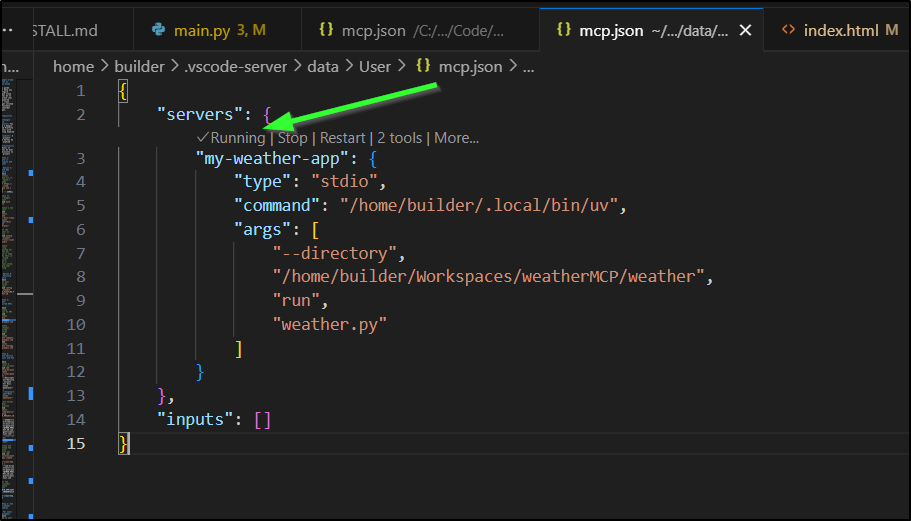The height and width of the screenshot is (521, 911).
Task: Switch to the main.py editor tab
Action: point(218,30)
